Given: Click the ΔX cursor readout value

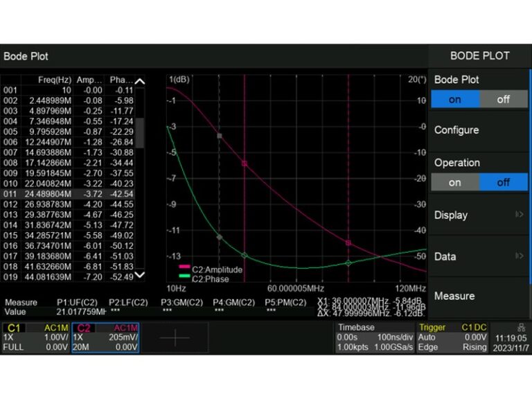Looking at the screenshot, I should tap(370, 314).
